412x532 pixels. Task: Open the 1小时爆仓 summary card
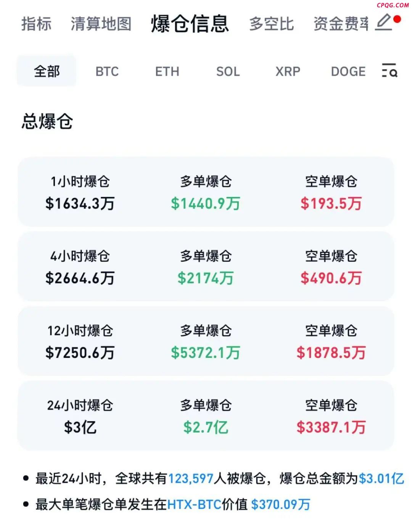(206, 192)
